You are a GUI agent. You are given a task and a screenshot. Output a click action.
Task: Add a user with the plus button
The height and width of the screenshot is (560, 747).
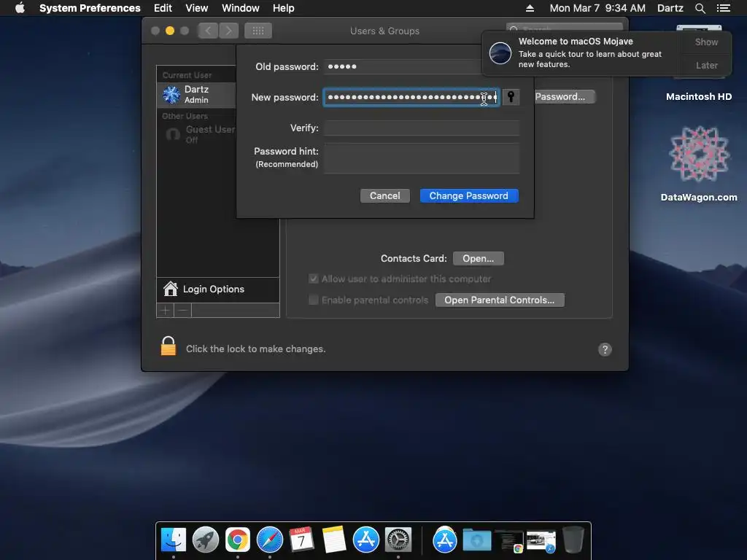point(166,311)
